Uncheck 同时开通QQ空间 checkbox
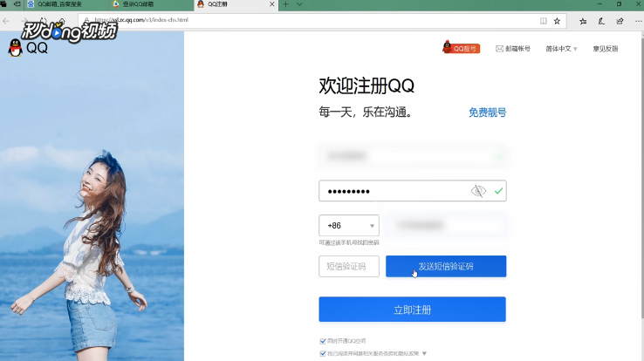644x361 pixels. click(x=323, y=341)
